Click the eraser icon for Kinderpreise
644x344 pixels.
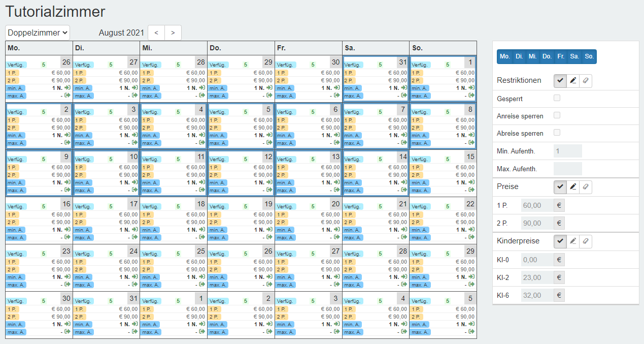pyautogui.click(x=586, y=241)
